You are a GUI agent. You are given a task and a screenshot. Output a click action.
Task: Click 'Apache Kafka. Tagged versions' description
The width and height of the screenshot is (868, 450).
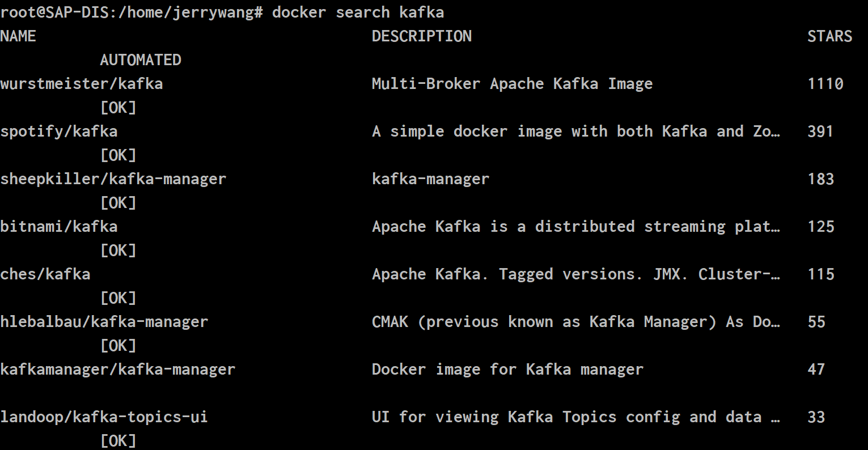pos(575,274)
